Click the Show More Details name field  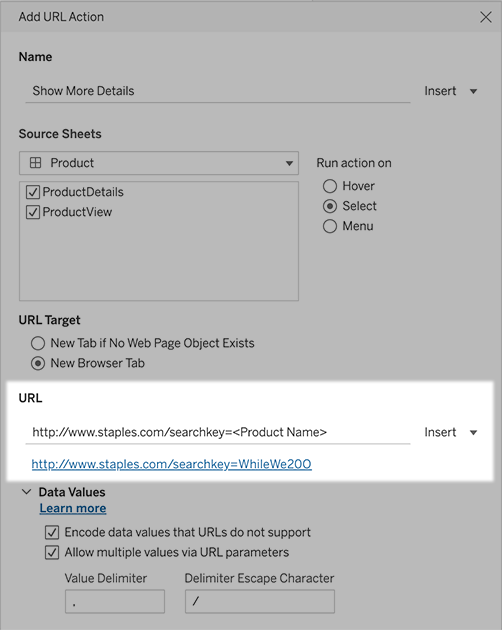click(x=217, y=92)
